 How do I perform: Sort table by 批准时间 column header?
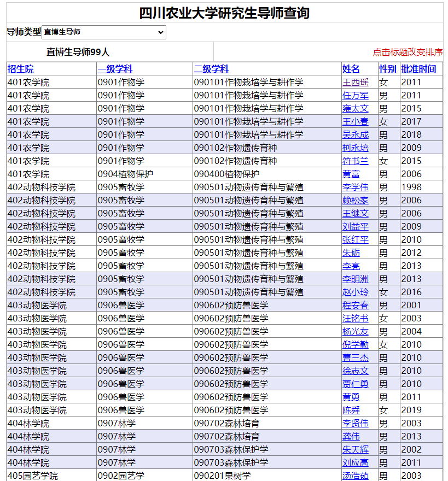pyautogui.click(x=418, y=69)
